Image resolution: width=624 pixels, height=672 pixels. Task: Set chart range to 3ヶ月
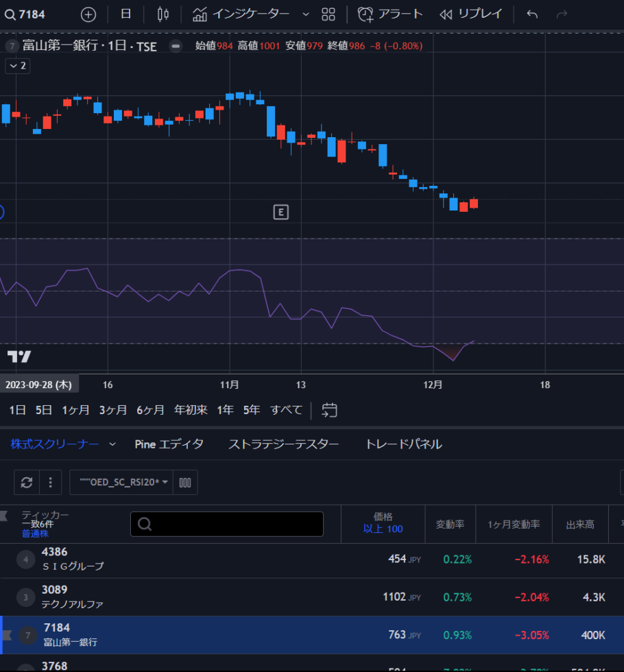point(113,410)
